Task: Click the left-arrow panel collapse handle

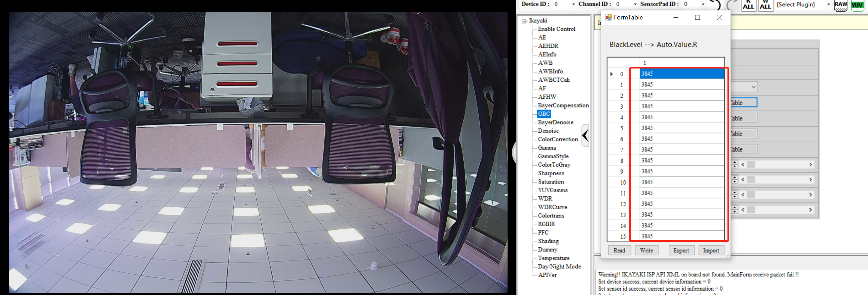Action: (x=585, y=135)
